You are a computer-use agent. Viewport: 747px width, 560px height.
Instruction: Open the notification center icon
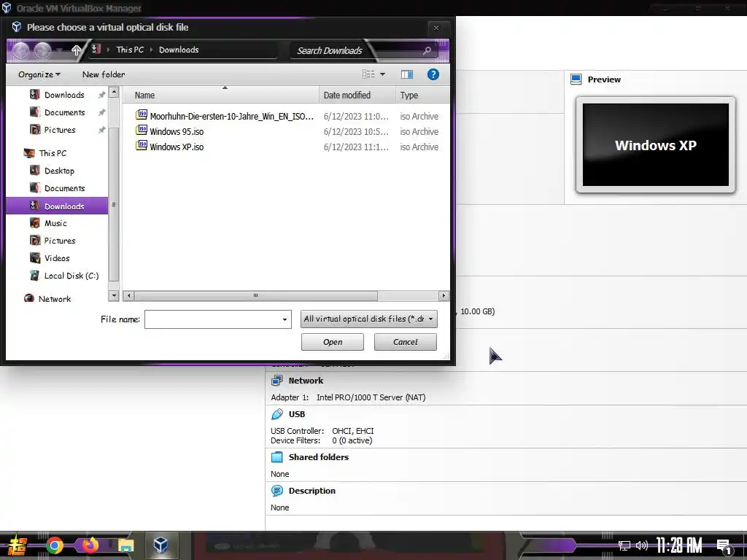tap(724, 547)
